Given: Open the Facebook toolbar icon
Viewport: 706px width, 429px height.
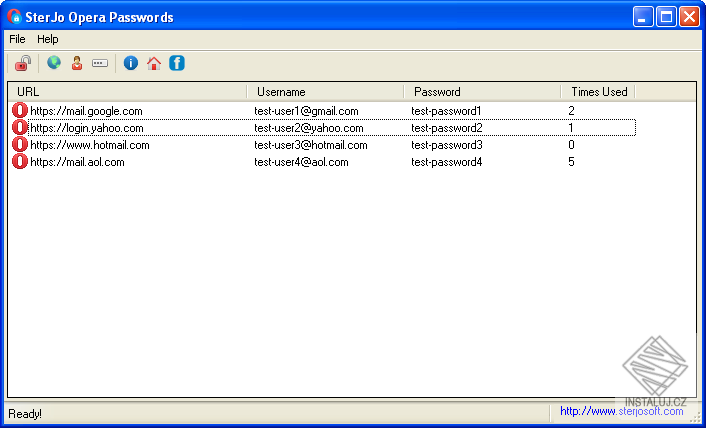Looking at the screenshot, I should (x=177, y=63).
